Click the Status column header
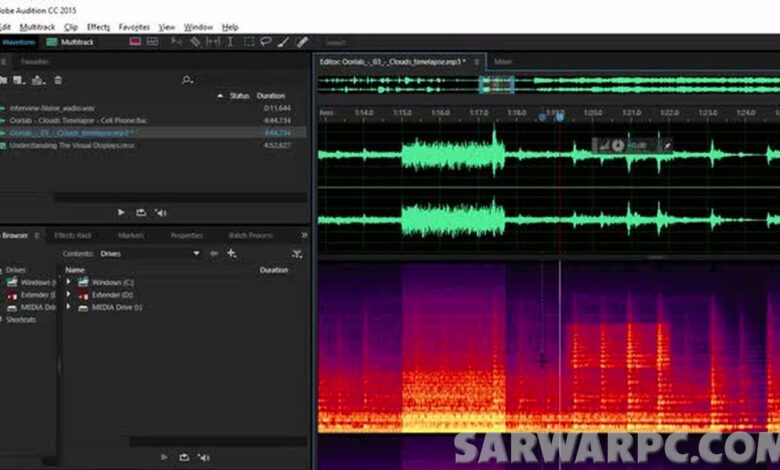The image size is (780, 470). pos(239,95)
